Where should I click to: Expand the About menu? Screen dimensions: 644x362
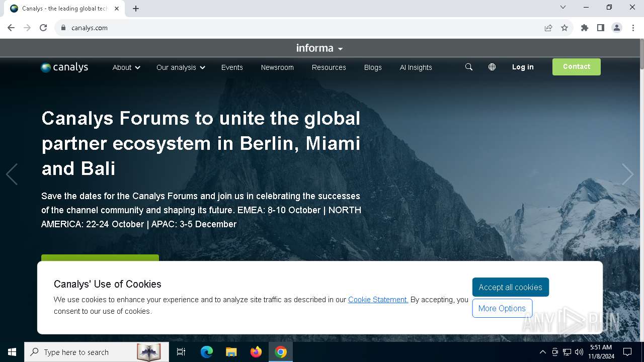pos(126,67)
